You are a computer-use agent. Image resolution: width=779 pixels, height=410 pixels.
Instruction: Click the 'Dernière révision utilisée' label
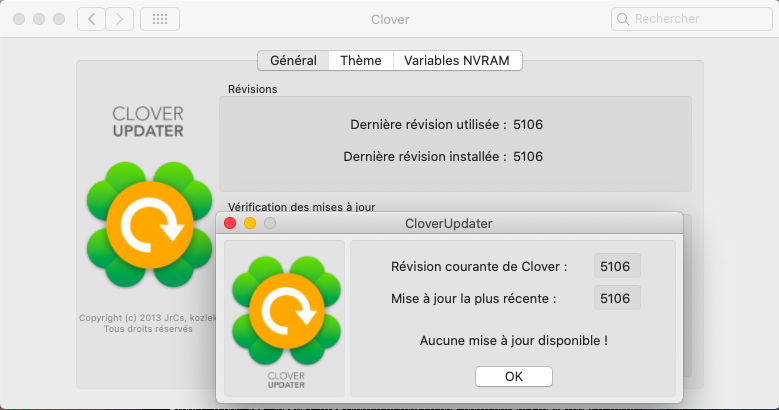(x=428, y=124)
